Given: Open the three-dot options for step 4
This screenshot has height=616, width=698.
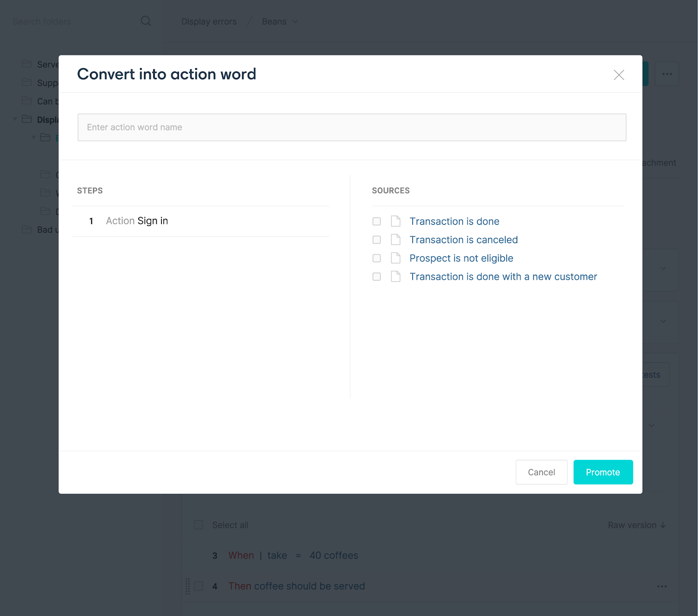Looking at the screenshot, I should pyautogui.click(x=662, y=586).
